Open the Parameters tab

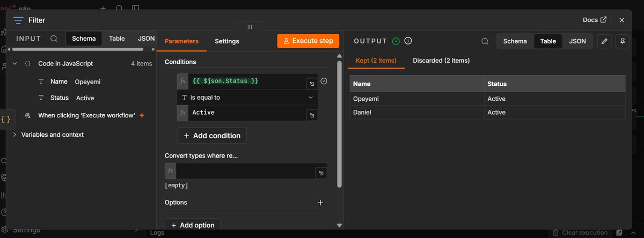(x=181, y=41)
